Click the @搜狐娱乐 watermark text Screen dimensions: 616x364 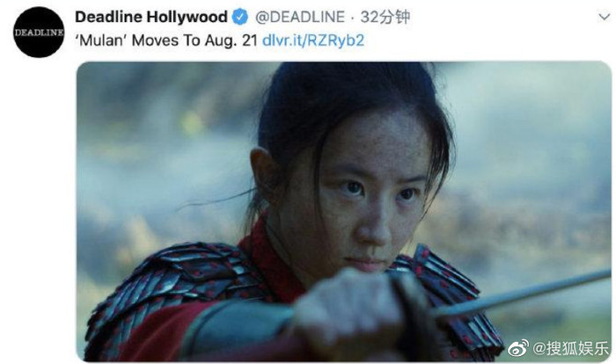pyautogui.click(x=570, y=348)
